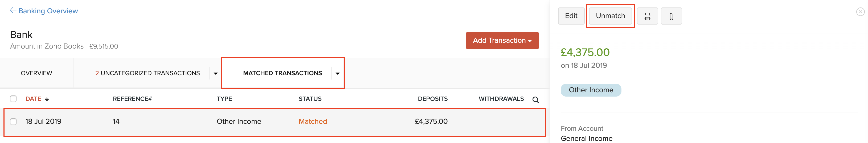Expand the Matched Transactions dropdown arrow
The width and height of the screenshot is (868, 143).
[337, 73]
